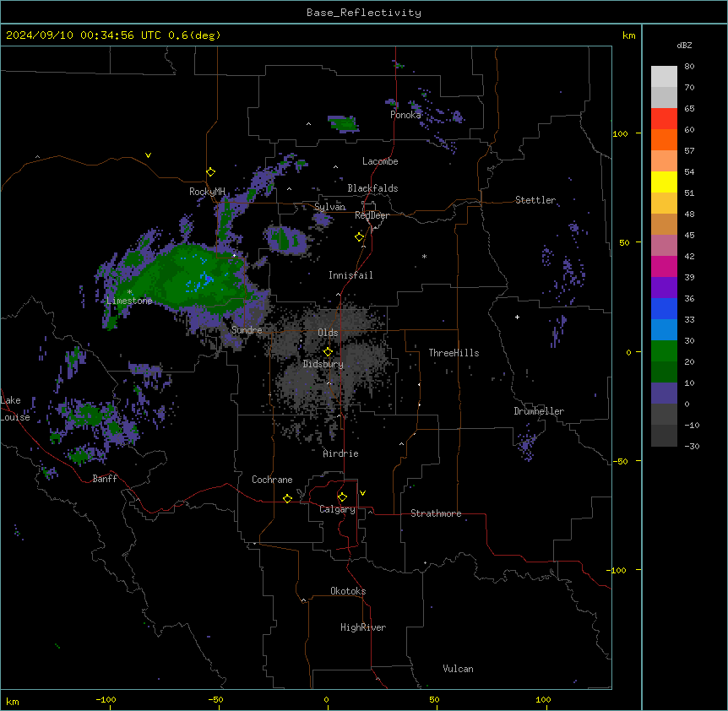Click the Olds town label
The height and width of the screenshot is (711, 728).
click(x=328, y=333)
